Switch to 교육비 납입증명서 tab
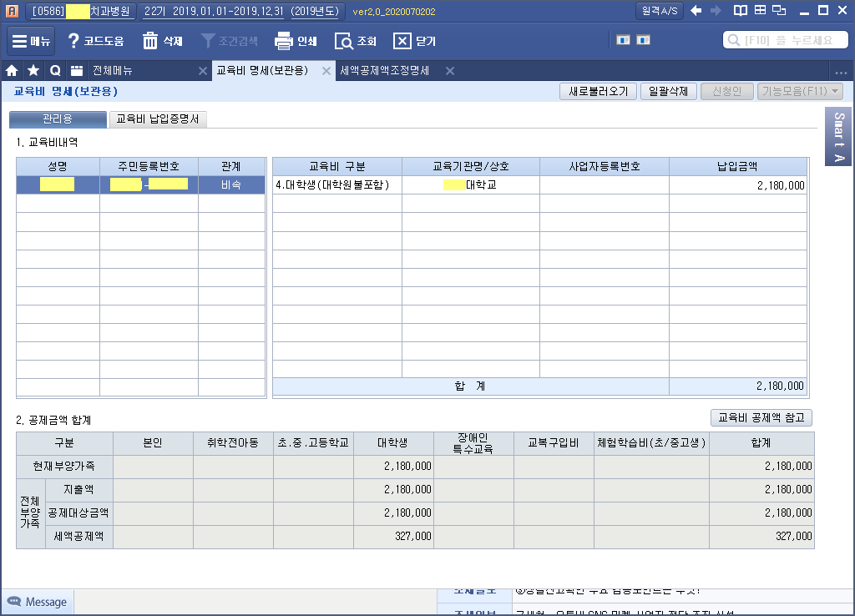 158,119
